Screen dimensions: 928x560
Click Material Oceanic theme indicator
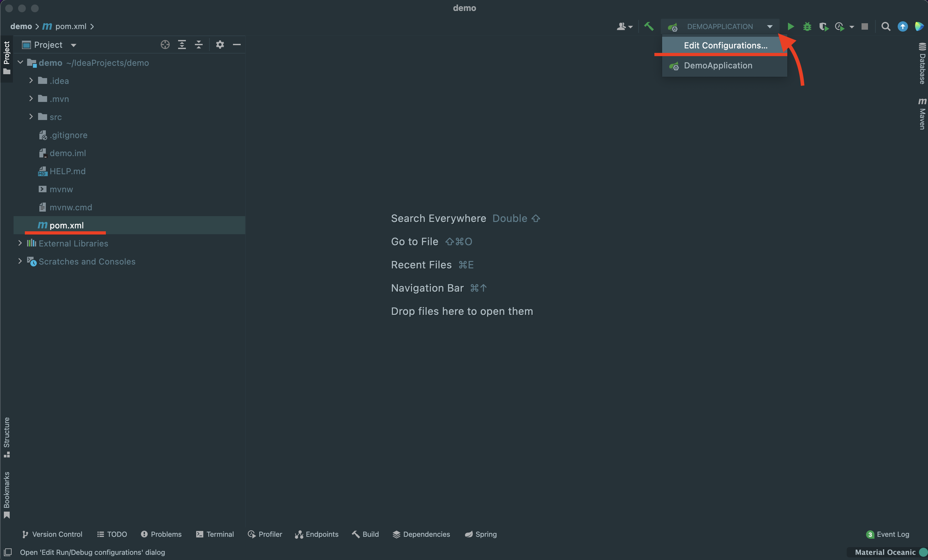pyautogui.click(x=885, y=552)
